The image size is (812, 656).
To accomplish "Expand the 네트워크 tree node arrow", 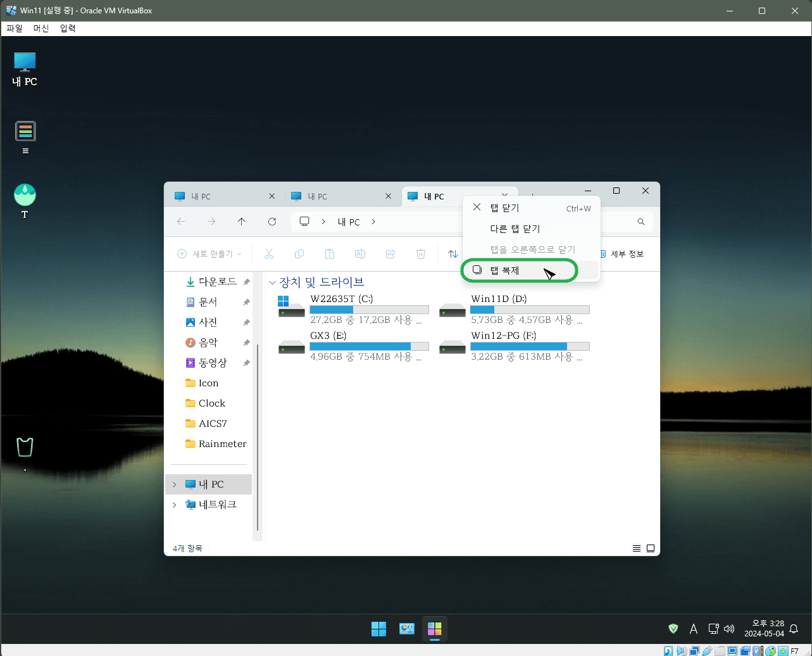I will 174,505.
